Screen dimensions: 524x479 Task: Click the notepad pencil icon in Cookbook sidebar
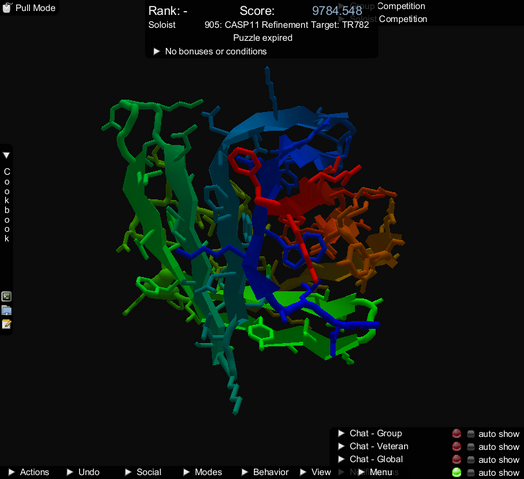pyautogui.click(x=6, y=324)
